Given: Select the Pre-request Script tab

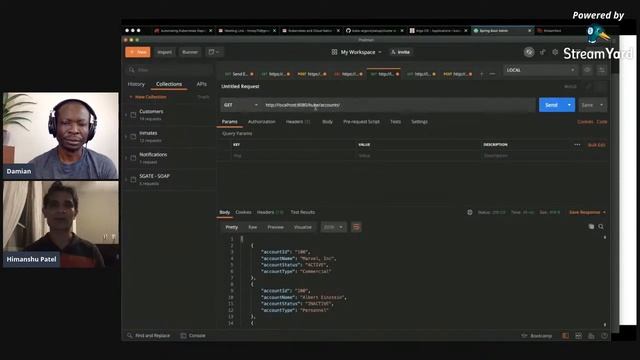Looking at the screenshot, I should [x=361, y=122].
